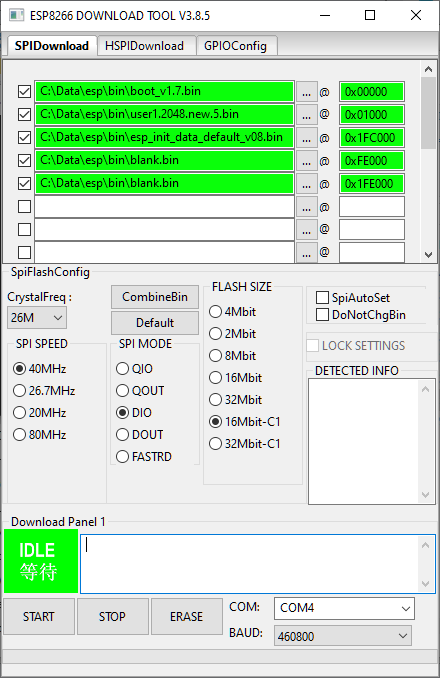The width and height of the screenshot is (440, 678).
Task: Open the GPIOConfig tab
Action: pos(236,46)
